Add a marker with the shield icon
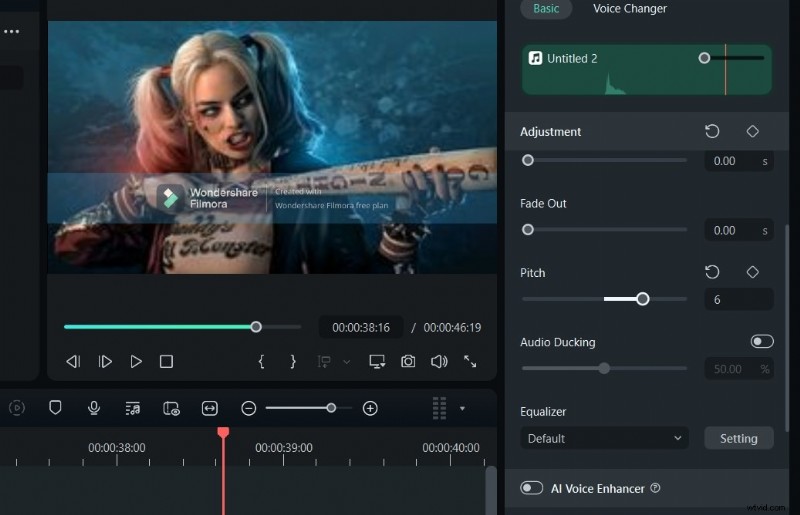Image resolution: width=800 pixels, height=515 pixels. click(55, 408)
